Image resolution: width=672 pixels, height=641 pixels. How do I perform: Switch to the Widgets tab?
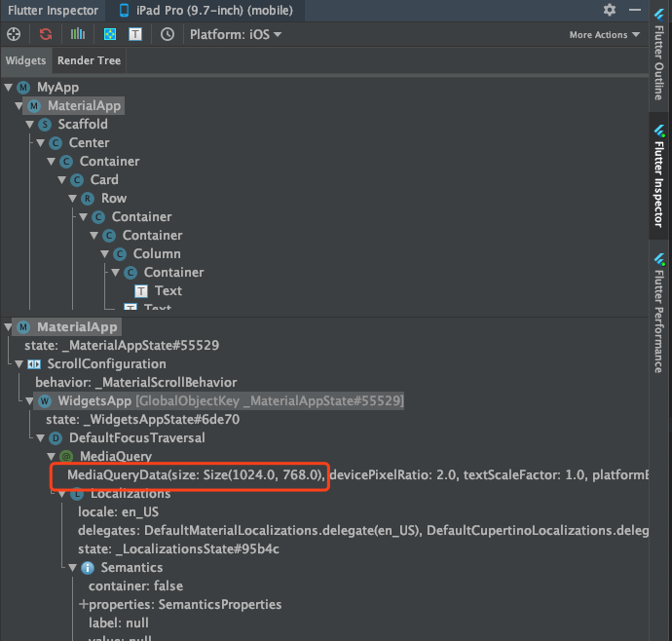[x=25, y=60]
